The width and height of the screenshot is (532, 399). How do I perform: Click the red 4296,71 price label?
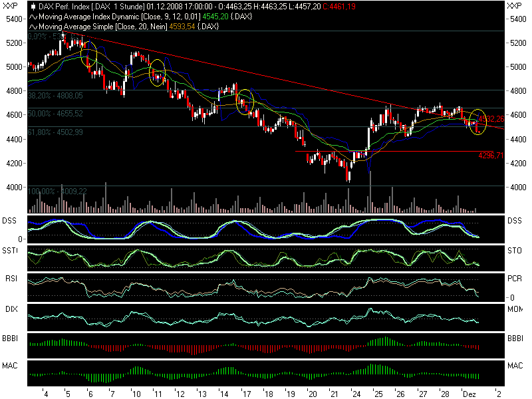(x=491, y=156)
